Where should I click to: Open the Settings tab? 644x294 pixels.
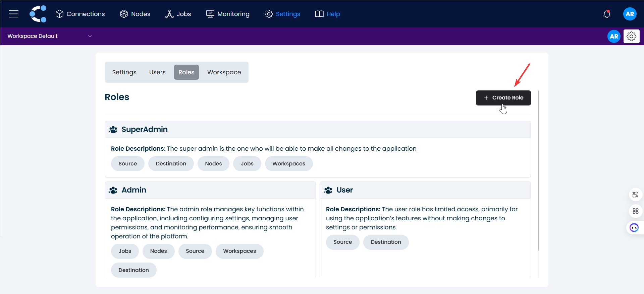(x=124, y=72)
